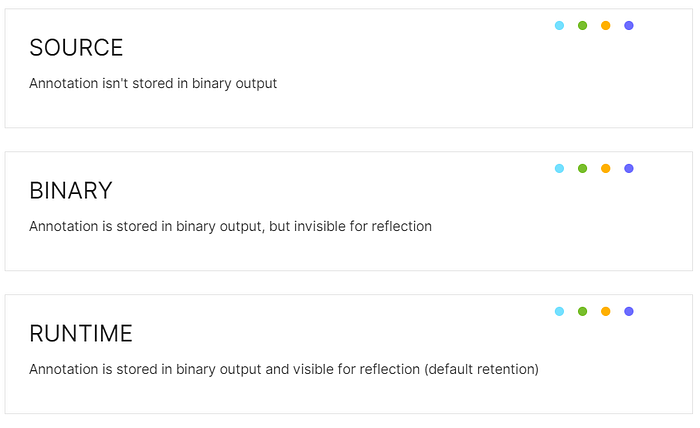Choose the green dot in BINARY card
The width and height of the screenshot is (700, 428).
click(x=582, y=168)
